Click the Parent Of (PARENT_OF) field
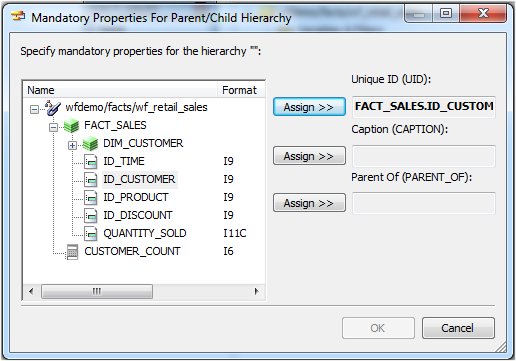Image resolution: width=516 pixels, height=361 pixels. click(x=424, y=203)
